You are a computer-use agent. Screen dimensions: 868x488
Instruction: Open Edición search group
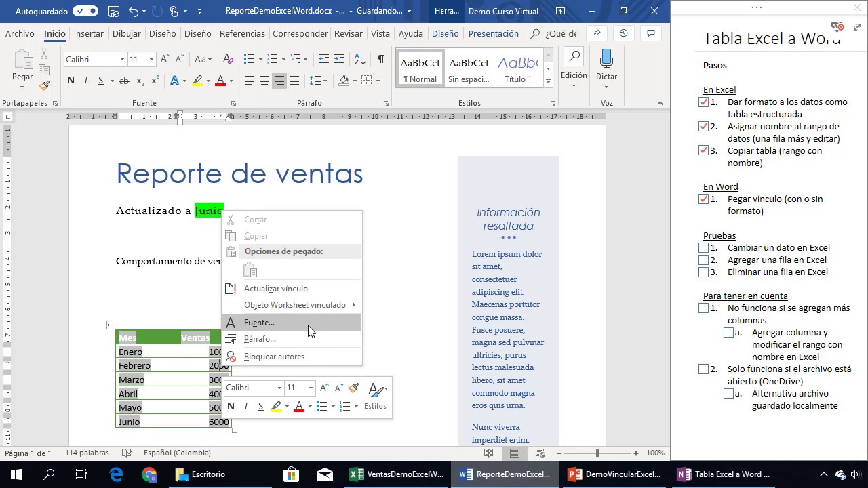[x=574, y=68]
